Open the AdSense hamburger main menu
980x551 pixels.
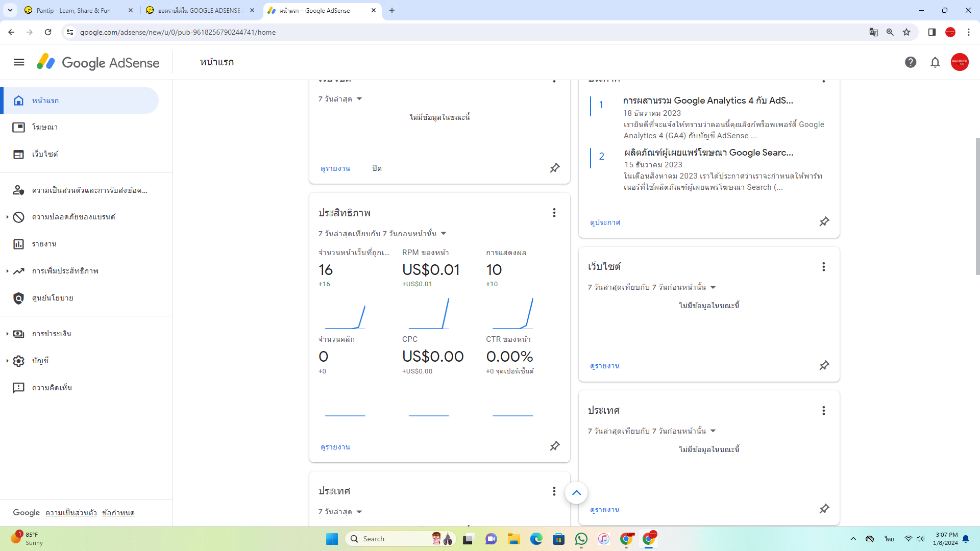pyautogui.click(x=19, y=62)
